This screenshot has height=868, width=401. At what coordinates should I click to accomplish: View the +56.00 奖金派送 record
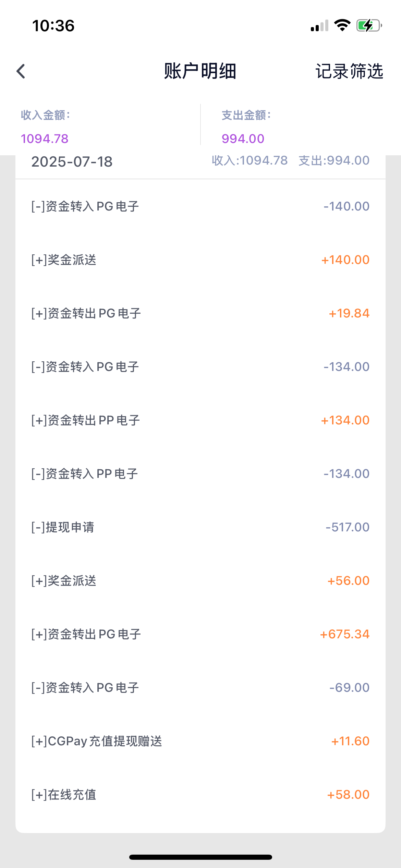[x=200, y=581]
